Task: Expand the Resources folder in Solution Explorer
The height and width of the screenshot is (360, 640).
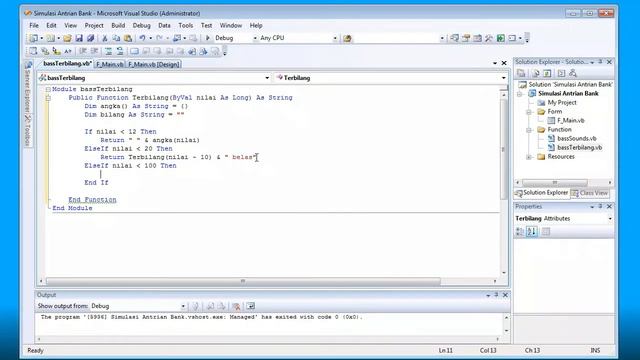Action: click(x=529, y=157)
